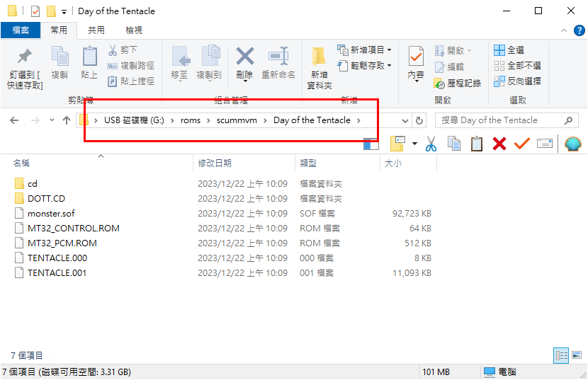This screenshot has height=380, width=588.
Task: Select the MT32_PCM.ROM file
Action: tap(56, 243)
